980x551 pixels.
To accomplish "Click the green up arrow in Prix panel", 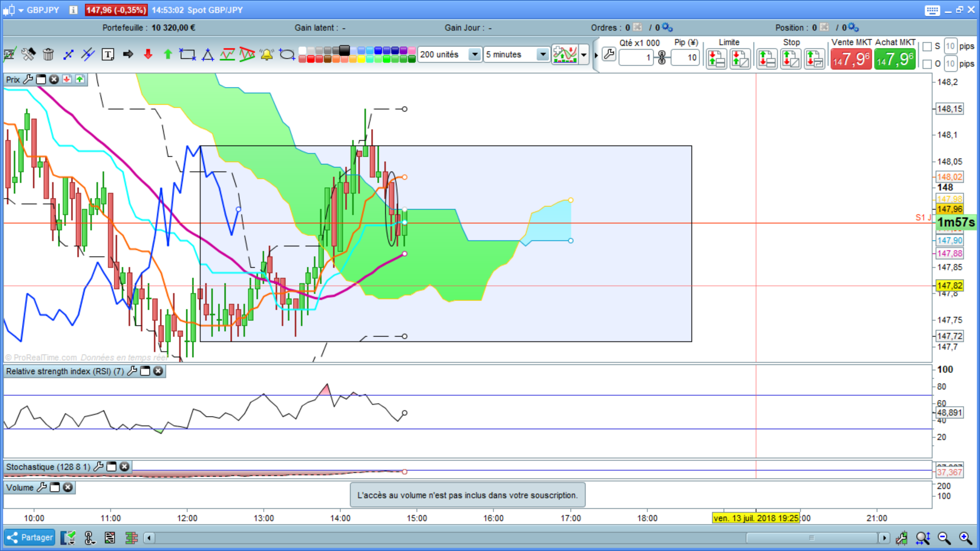I will (x=80, y=80).
